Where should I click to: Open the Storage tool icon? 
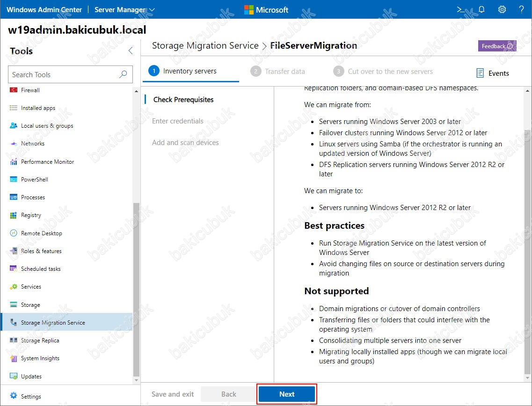tap(14, 304)
